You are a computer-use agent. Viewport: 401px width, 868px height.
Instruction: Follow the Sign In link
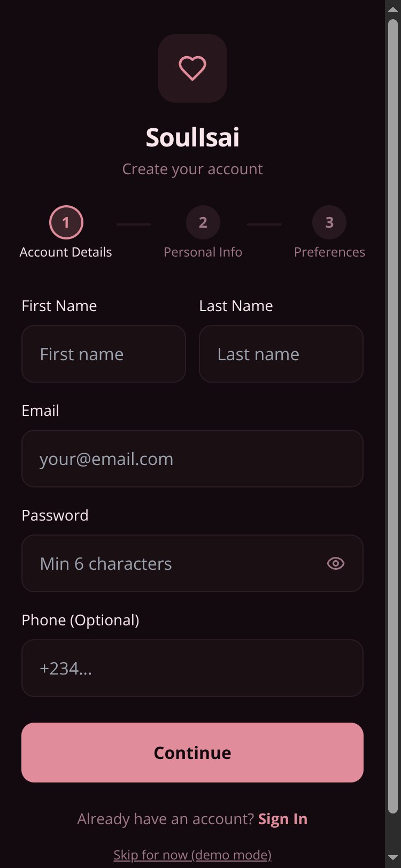(283, 819)
